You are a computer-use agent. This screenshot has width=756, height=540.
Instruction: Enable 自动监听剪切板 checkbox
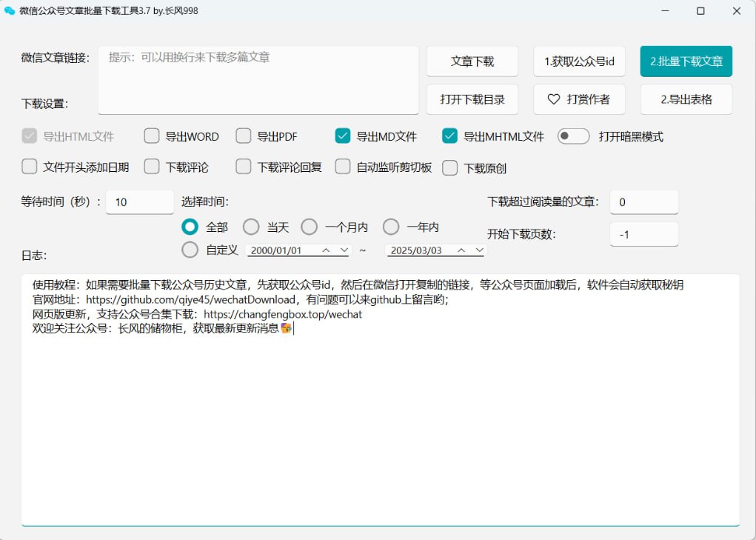[x=342, y=167]
